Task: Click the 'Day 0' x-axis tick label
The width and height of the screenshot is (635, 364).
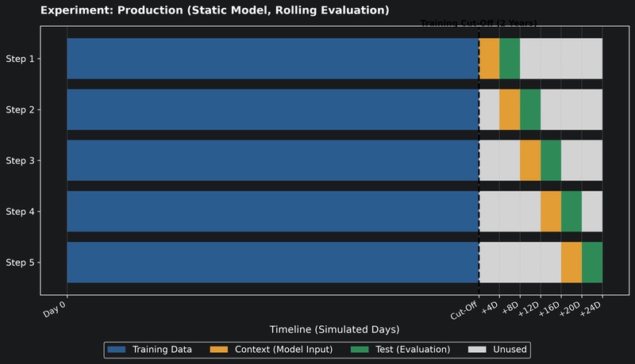Action: click(x=55, y=309)
